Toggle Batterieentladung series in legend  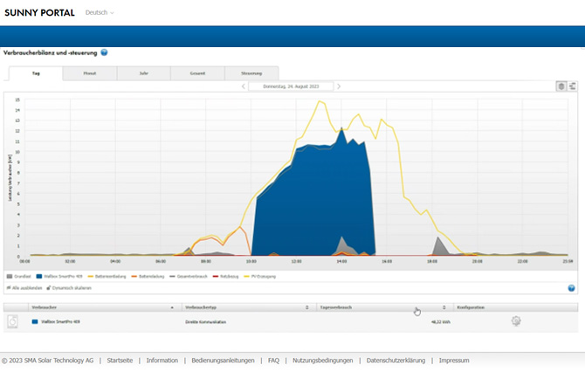[x=107, y=277]
